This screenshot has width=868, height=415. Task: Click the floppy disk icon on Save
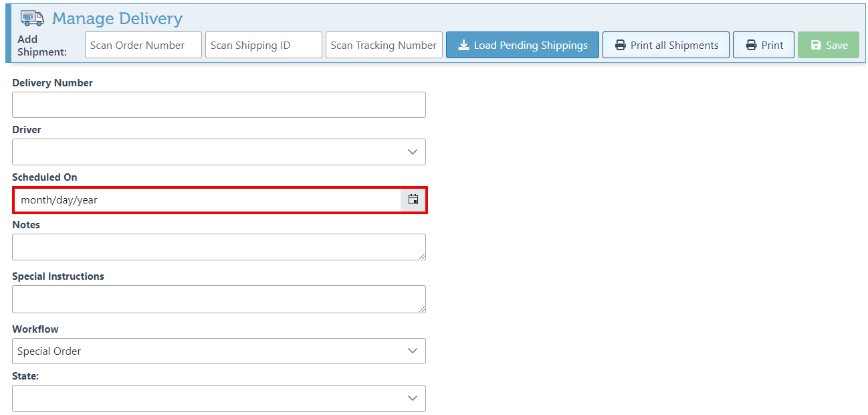point(816,46)
